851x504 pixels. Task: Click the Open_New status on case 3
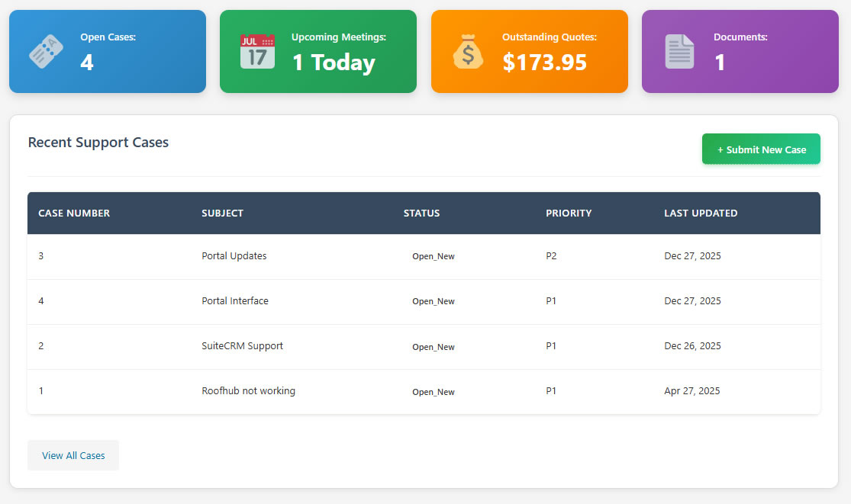click(x=433, y=256)
